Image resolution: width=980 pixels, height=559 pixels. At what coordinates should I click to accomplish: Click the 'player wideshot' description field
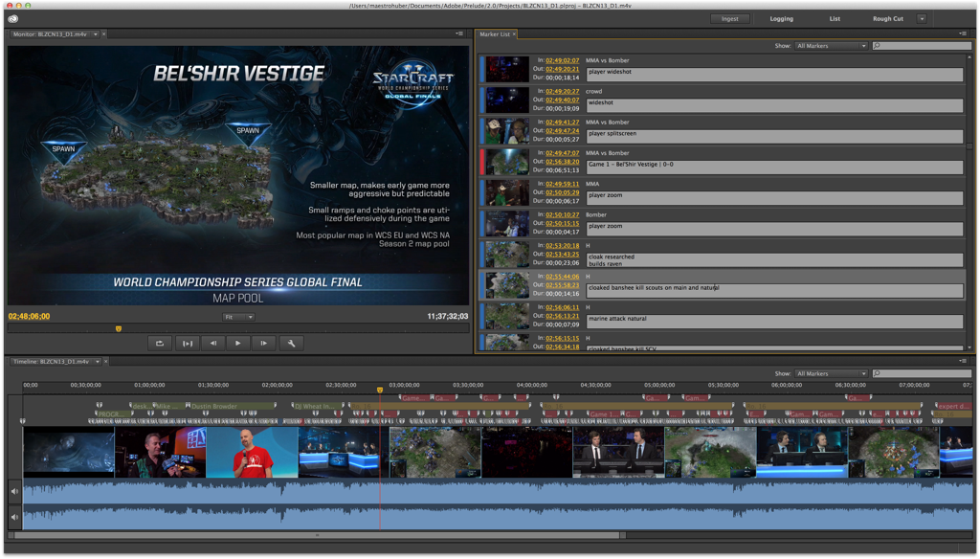point(774,75)
